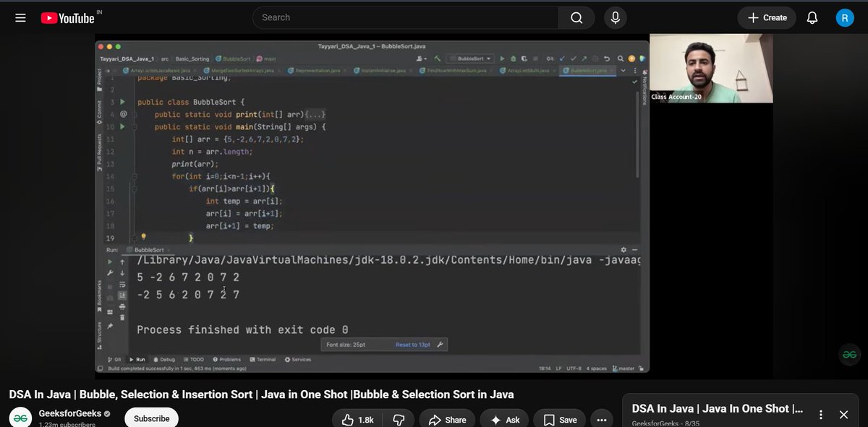The width and height of the screenshot is (868, 427).
Task: Share the video
Action: [447, 419]
